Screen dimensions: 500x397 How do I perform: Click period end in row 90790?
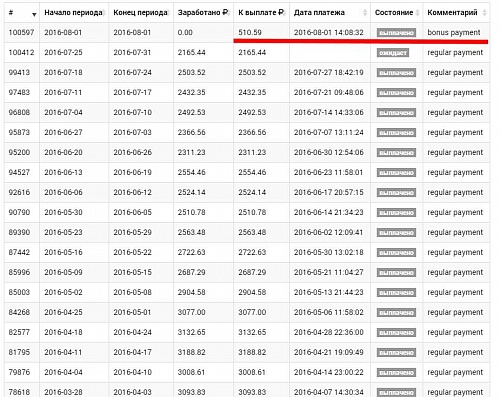(x=132, y=212)
